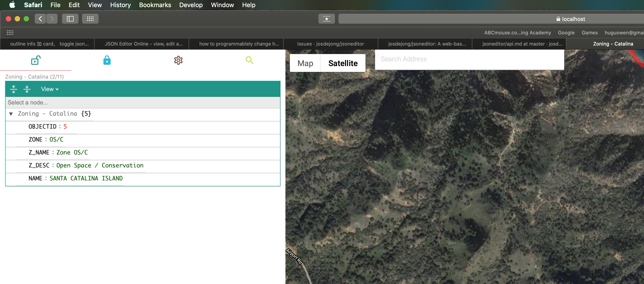Viewport: 644px width, 284px height.
Task: Click Z_NAME value Zone OS/C
Action: click(x=72, y=153)
